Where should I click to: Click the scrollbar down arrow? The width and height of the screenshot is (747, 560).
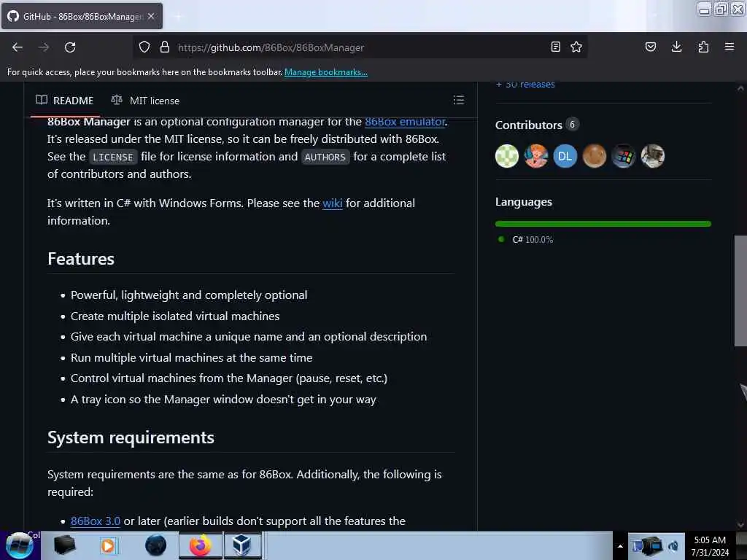coord(740,525)
